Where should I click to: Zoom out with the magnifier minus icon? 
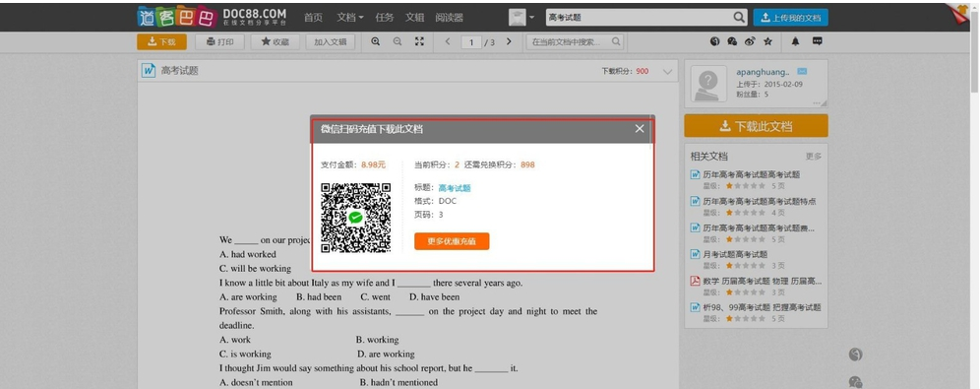(398, 41)
